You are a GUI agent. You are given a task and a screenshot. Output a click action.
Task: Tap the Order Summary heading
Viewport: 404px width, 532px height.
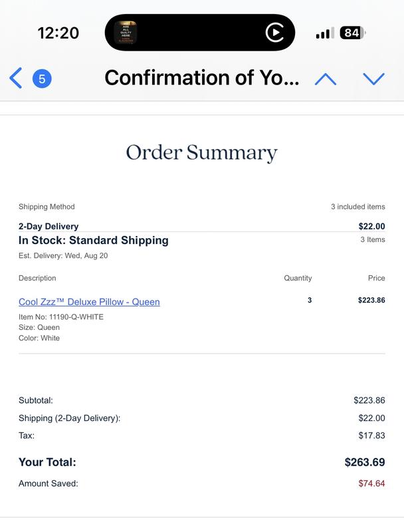click(201, 153)
